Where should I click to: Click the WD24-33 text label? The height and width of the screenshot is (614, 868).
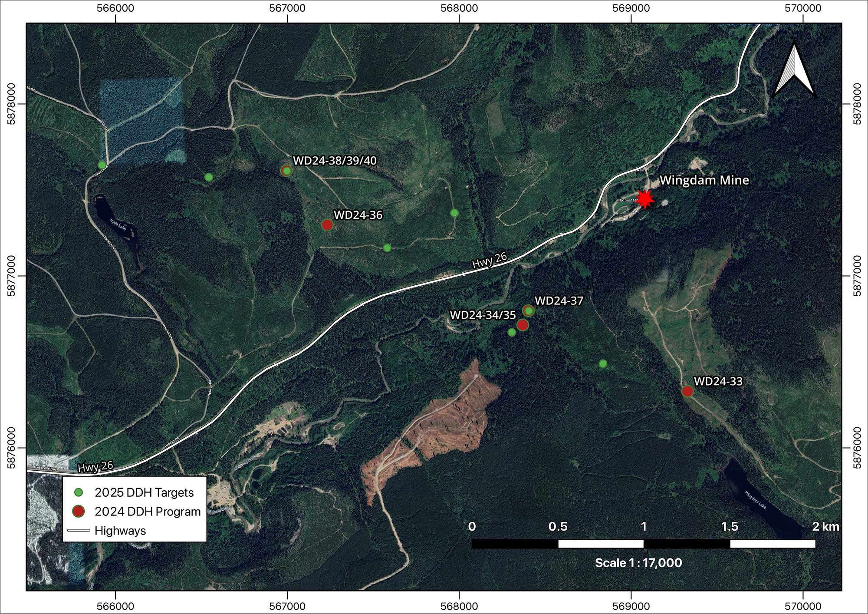point(718,381)
